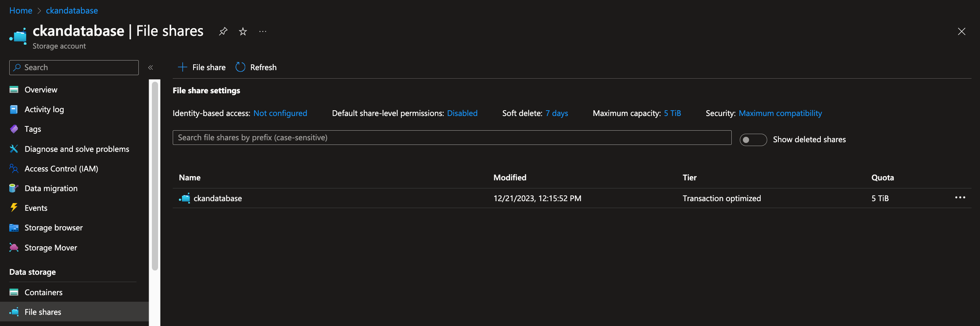
Task: Click the sidebar vertical scrollbar
Action: [x=155, y=175]
